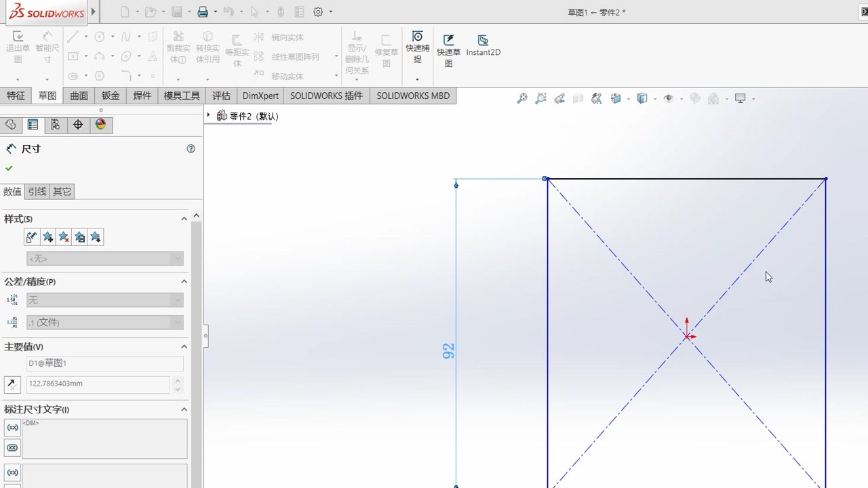Click the 移动实体 Move Entities tool
Viewport: 868px width, 488px height.
[279, 76]
